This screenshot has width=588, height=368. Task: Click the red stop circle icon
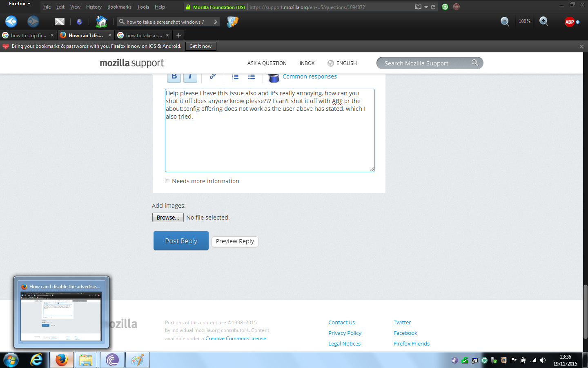click(457, 7)
